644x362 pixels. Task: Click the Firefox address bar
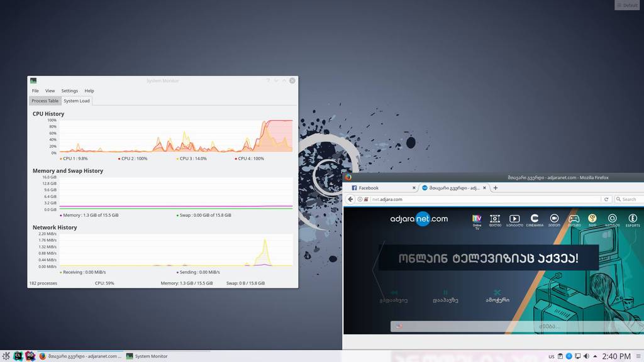pyautogui.click(x=485, y=199)
